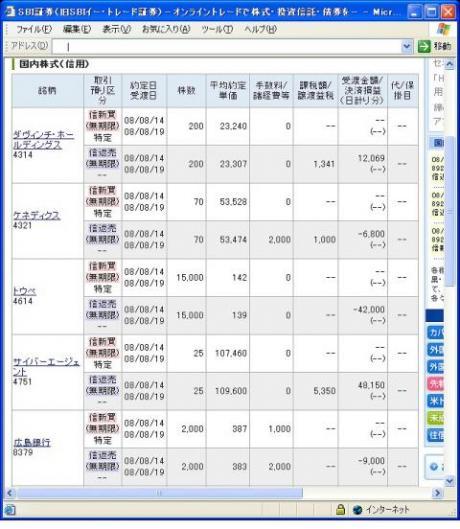Image resolution: width=460 pixels, height=529 pixels.
Task: Click the 8379 stock code text
Action: click(23, 452)
